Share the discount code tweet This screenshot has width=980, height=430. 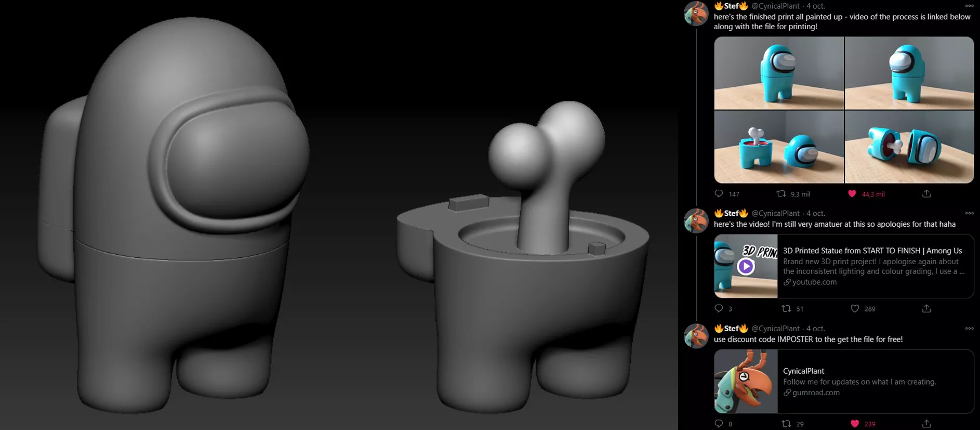926,424
